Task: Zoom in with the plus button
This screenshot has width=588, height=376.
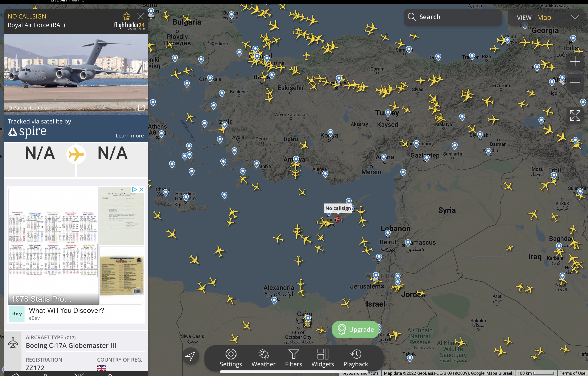Action: coord(575,61)
